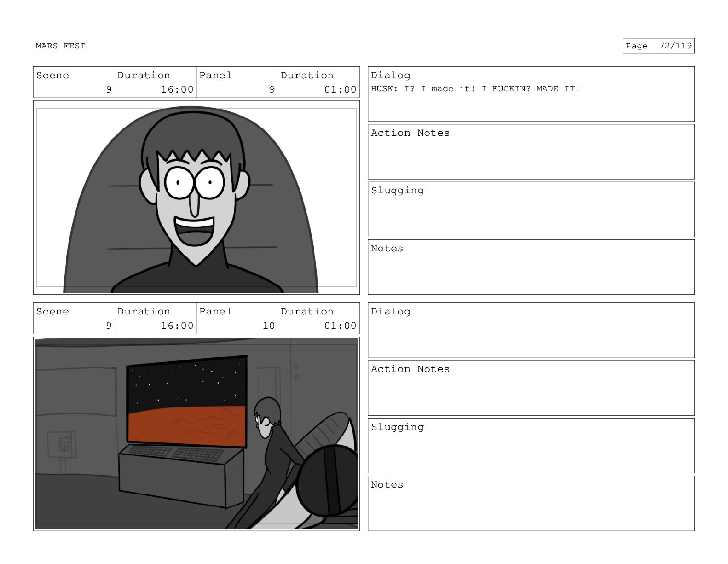Click the Slugging box for panel 9

(x=531, y=209)
